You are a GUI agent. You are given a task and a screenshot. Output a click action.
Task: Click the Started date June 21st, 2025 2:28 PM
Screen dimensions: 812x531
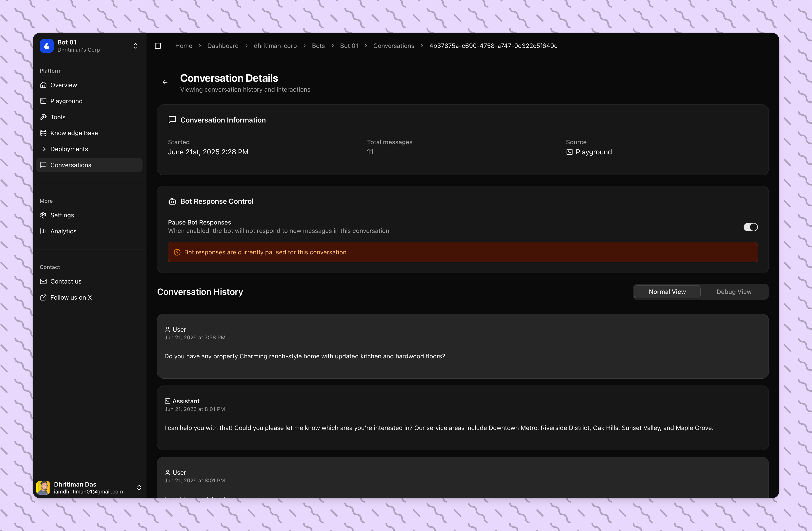pyautogui.click(x=208, y=152)
